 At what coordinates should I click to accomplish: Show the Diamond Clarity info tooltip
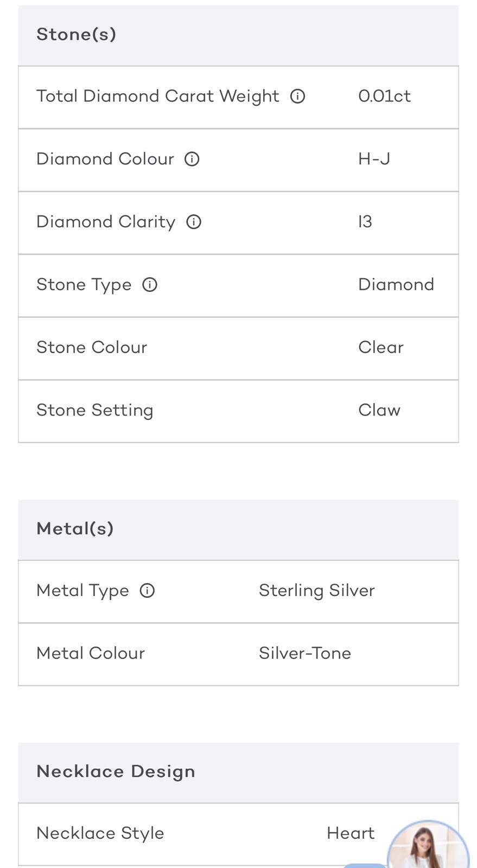pyautogui.click(x=194, y=222)
